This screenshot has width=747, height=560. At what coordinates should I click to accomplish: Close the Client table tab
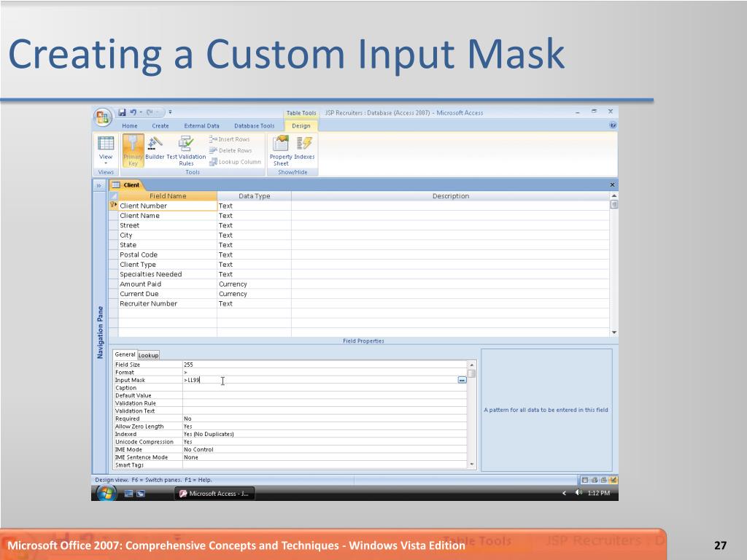(x=613, y=184)
